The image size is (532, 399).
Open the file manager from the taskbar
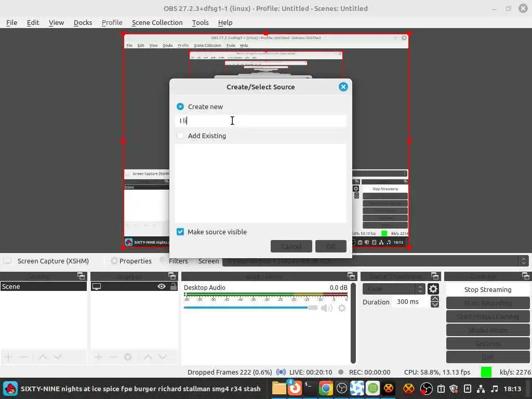tap(279, 389)
